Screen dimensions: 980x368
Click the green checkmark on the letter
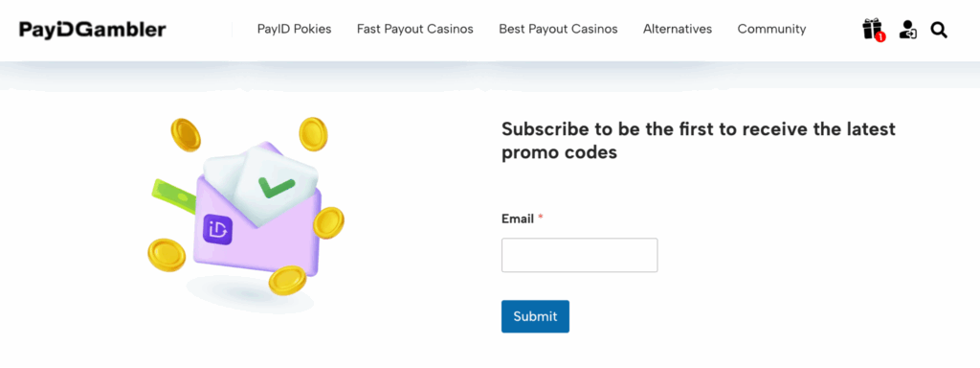[x=276, y=187]
